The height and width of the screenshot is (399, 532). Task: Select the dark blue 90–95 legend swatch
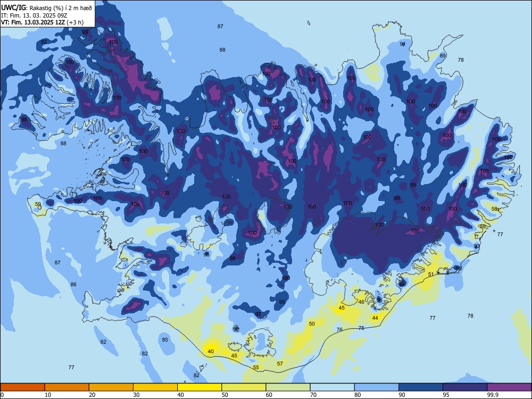point(421,387)
